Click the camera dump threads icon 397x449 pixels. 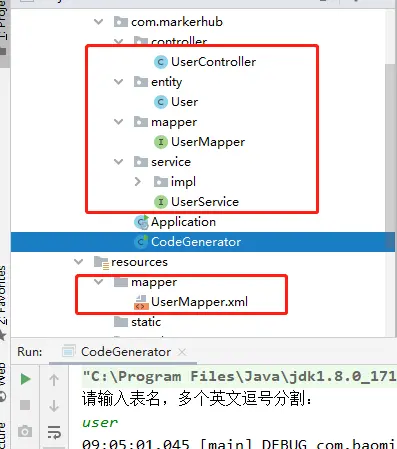point(25,431)
